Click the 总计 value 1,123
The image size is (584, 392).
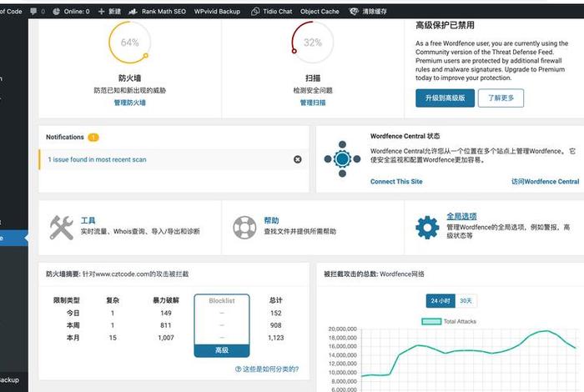point(275,338)
